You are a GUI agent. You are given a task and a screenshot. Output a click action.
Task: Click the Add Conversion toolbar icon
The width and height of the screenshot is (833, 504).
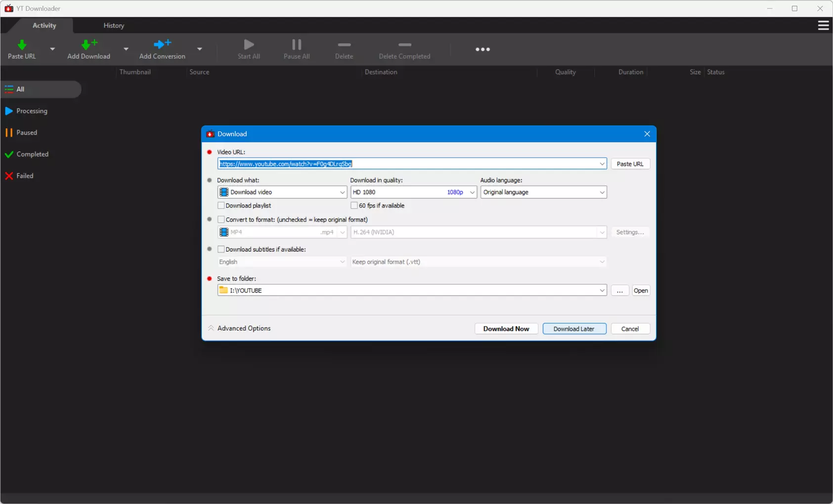click(162, 44)
